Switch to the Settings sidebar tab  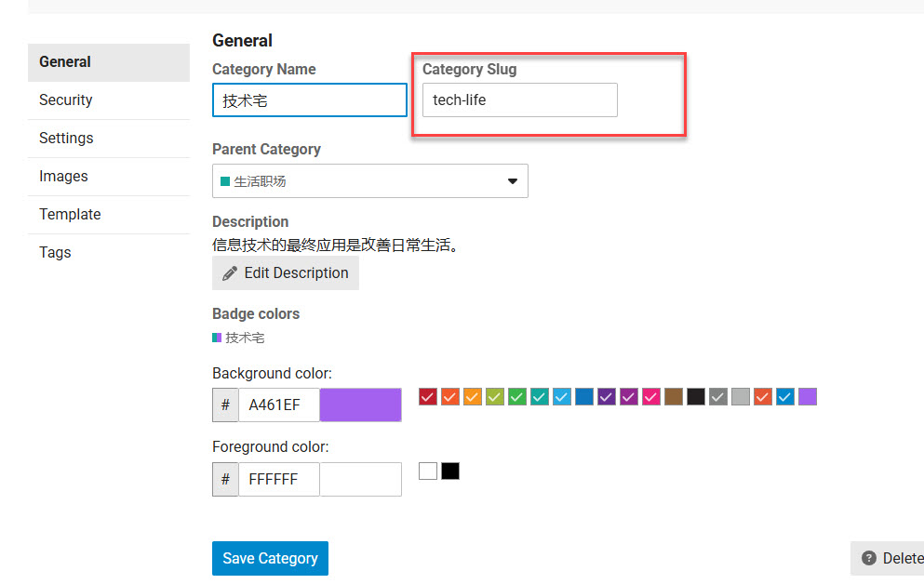66,139
